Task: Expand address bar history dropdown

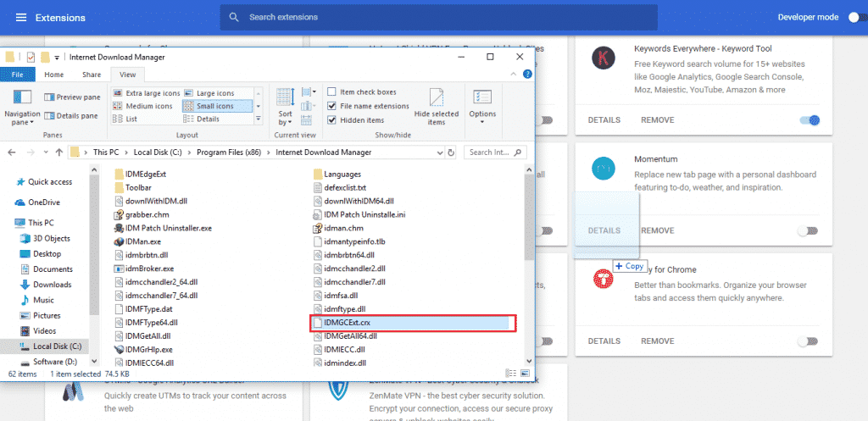Action: click(x=438, y=152)
